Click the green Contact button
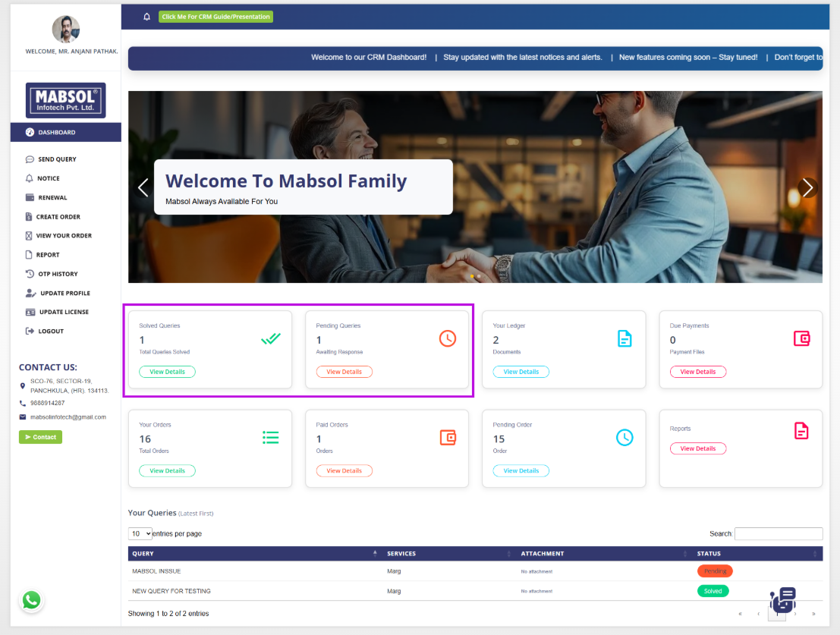 coord(40,437)
